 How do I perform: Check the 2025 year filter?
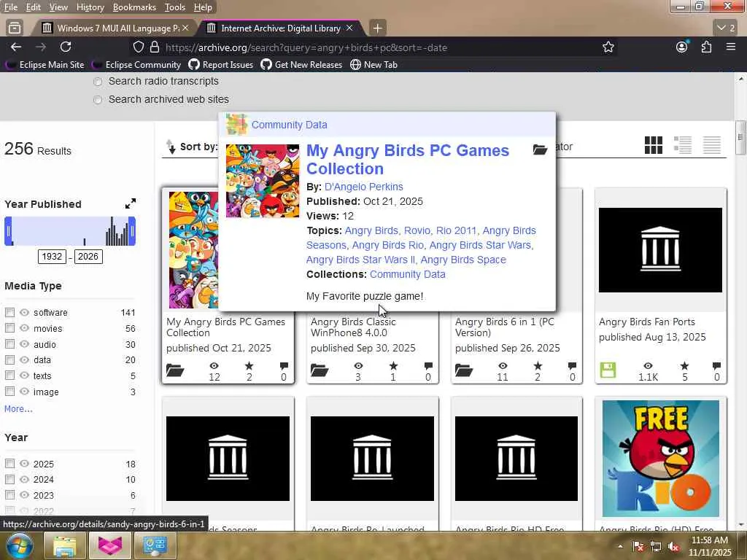tap(9, 463)
